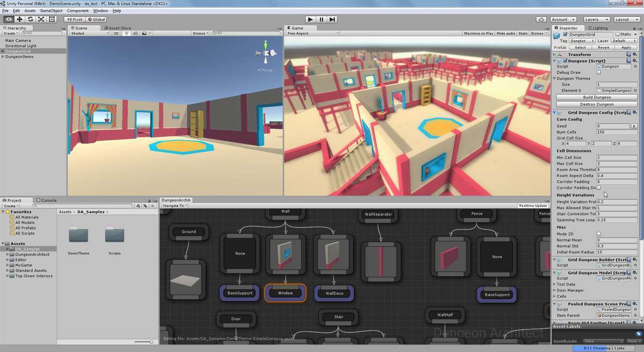
Task: Toggle scene audio speaker icon
Action: 135,33
